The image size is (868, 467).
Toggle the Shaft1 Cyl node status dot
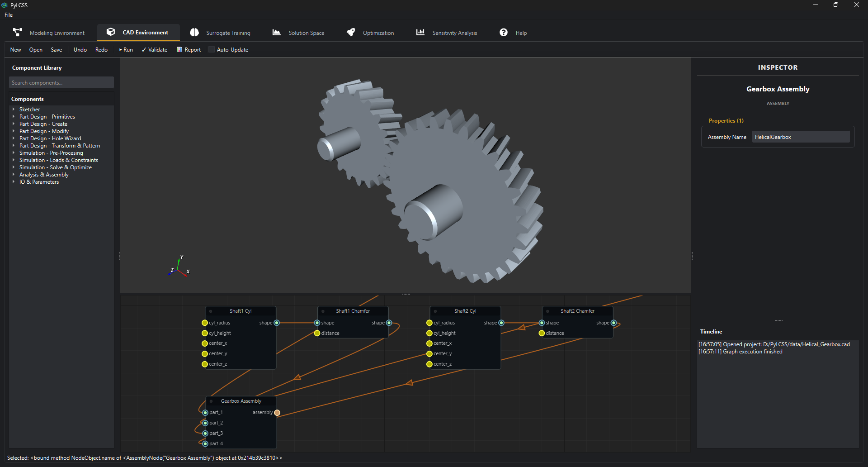[211, 311]
